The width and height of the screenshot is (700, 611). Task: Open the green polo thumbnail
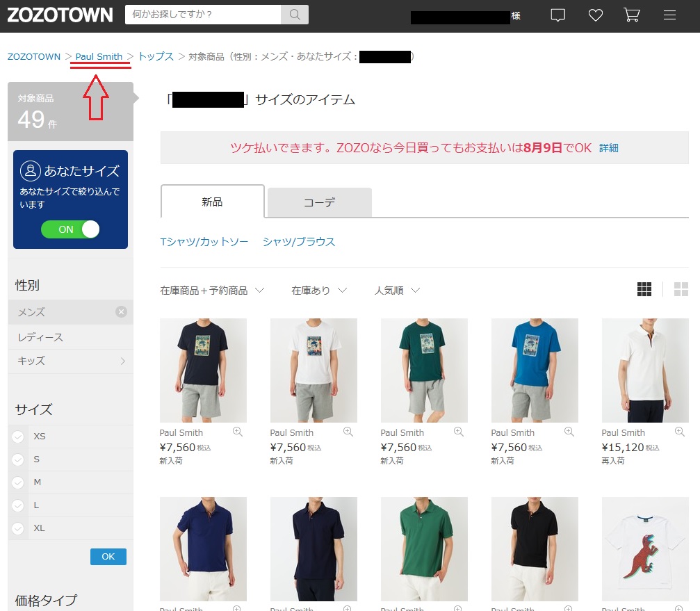(424, 549)
